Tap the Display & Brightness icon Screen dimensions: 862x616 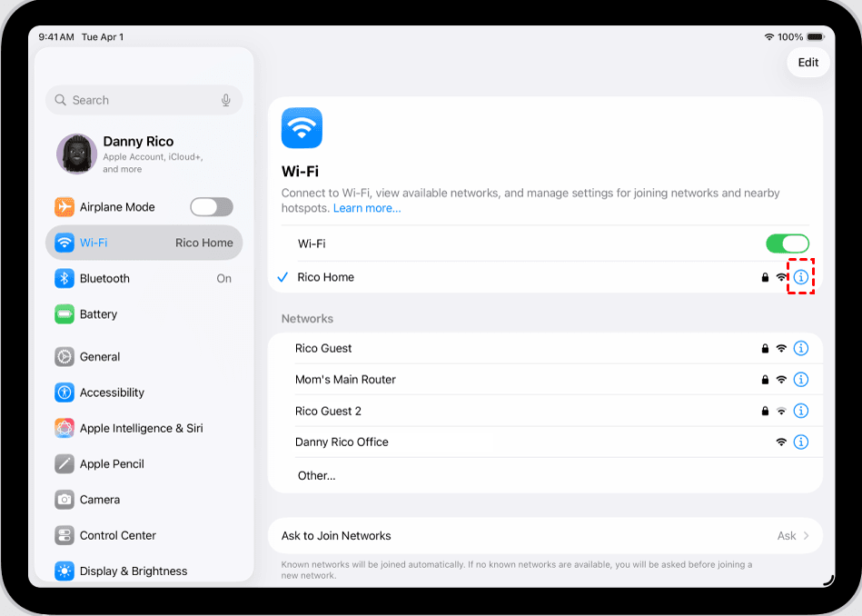[x=64, y=571]
